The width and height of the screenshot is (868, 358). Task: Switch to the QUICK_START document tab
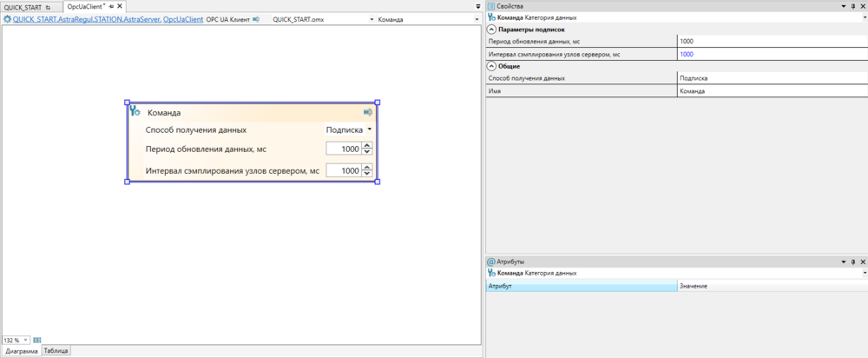(23, 7)
